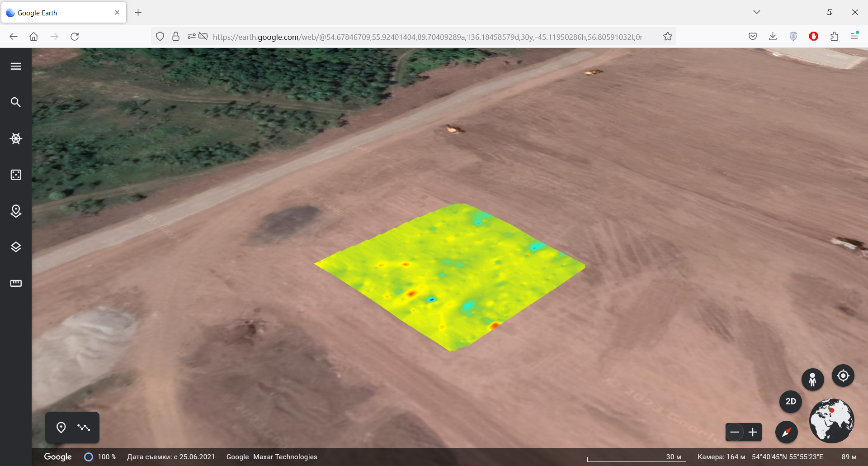
Task: Zoom out with the minus button
Action: click(x=735, y=432)
